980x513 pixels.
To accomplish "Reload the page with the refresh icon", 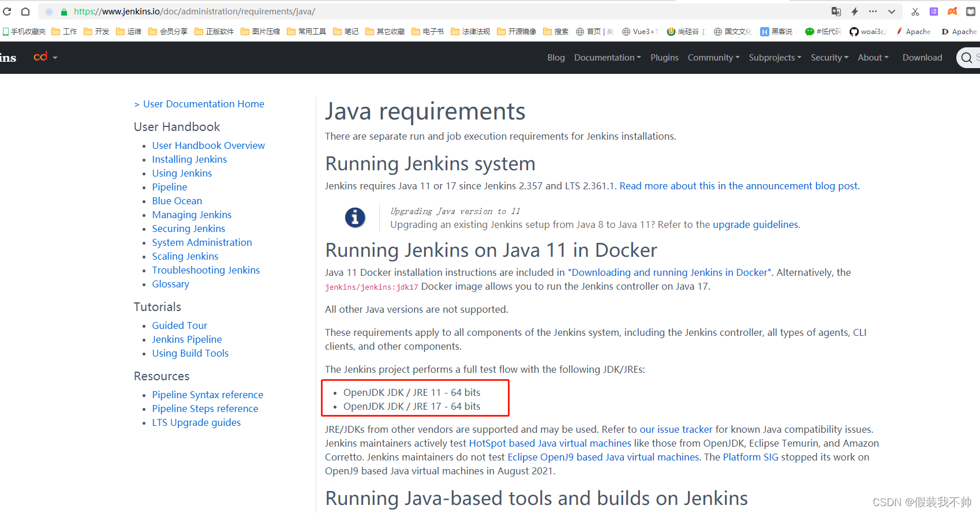I will tap(8, 12).
